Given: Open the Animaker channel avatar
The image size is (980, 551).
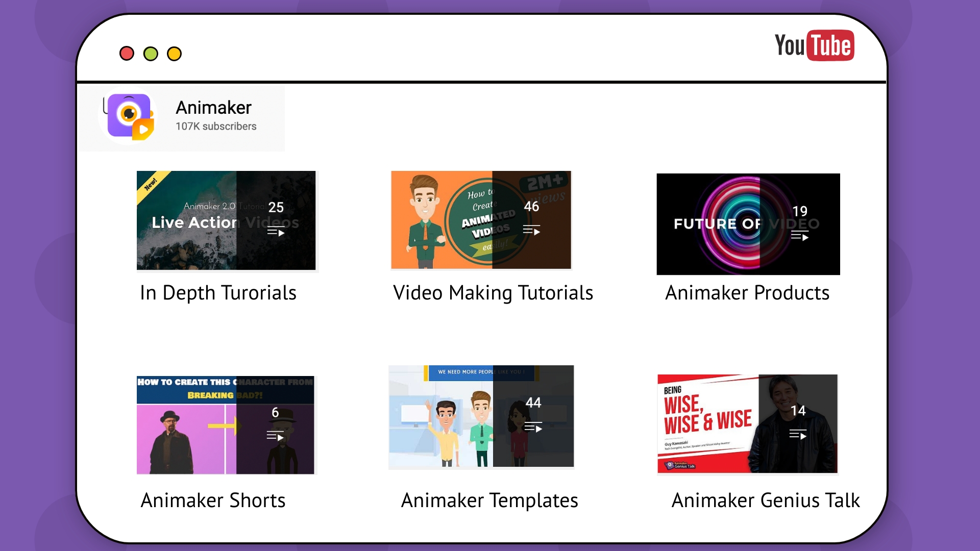Looking at the screenshot, I should coord(129,116).
